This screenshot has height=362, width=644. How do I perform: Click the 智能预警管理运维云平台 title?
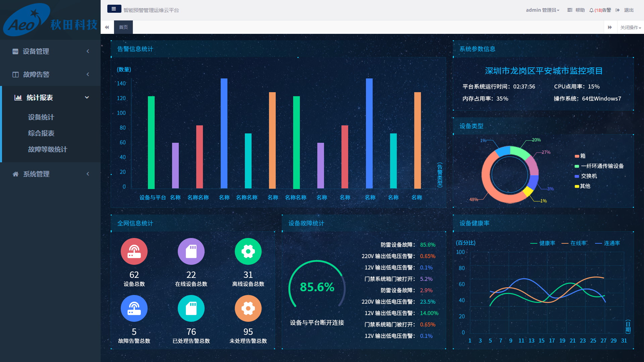coord(151,10)
